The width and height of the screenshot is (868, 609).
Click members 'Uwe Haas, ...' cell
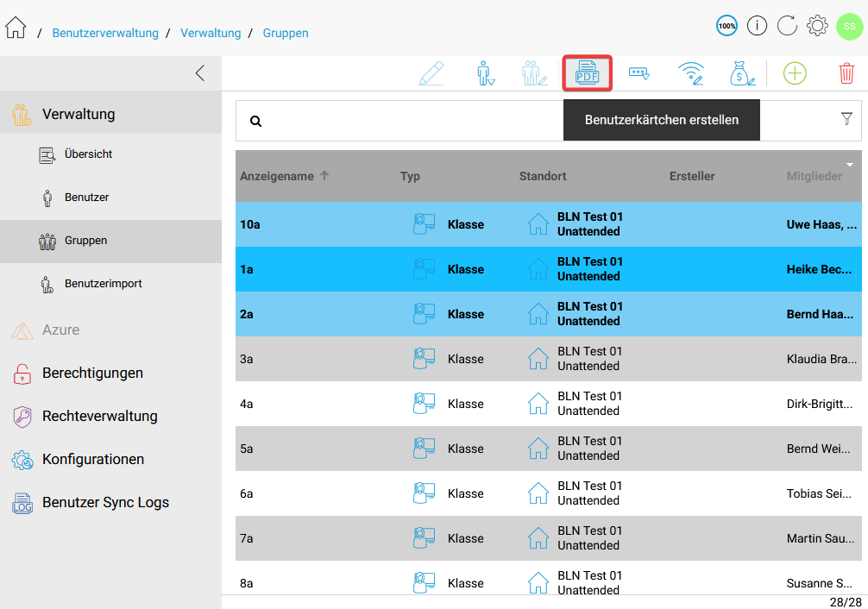(821, 224)
